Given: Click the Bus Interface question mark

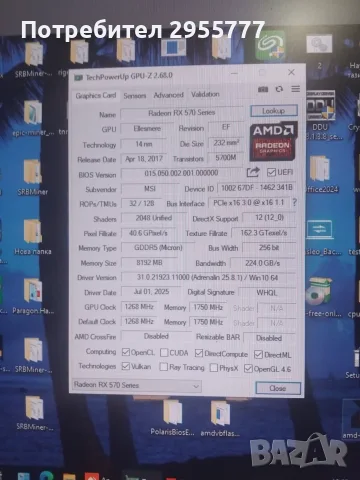Looking at the screenshot, I should point(294,202).
